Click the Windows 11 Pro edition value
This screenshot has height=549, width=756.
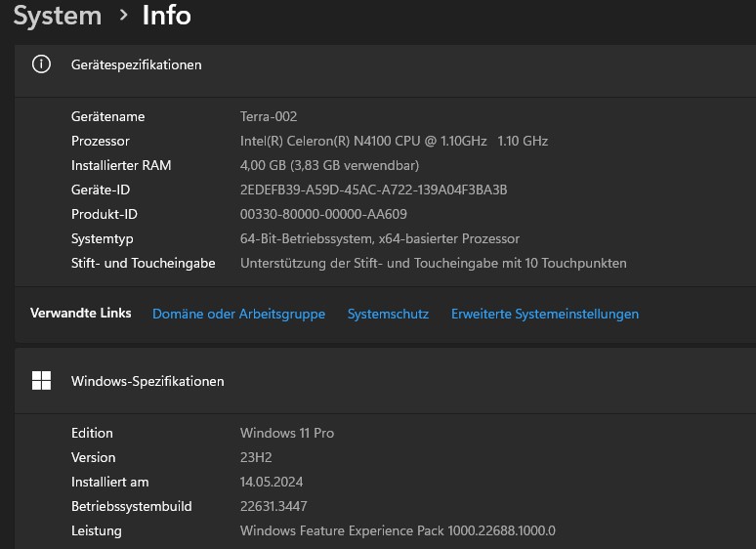(287, 433)
